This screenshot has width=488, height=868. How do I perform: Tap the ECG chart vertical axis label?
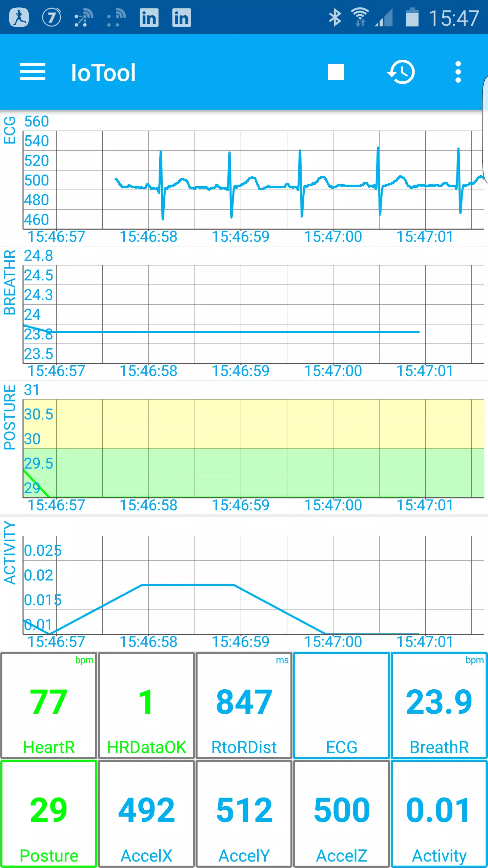[x=9, y=130]
